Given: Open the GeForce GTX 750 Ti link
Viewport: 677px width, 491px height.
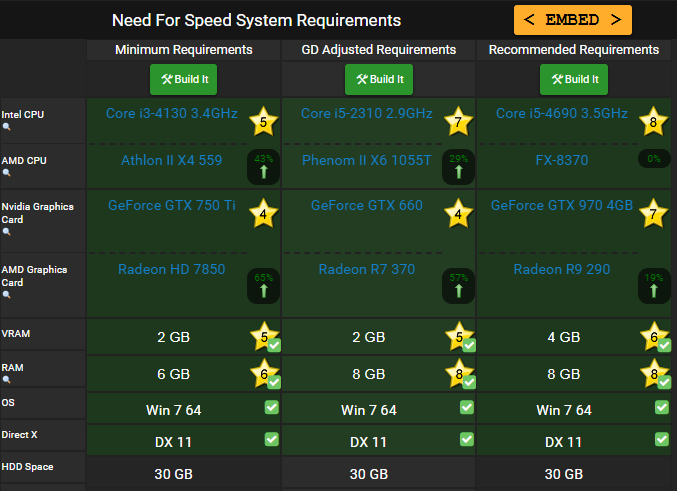Looking at the screenshot, I should tap(172, 205).
